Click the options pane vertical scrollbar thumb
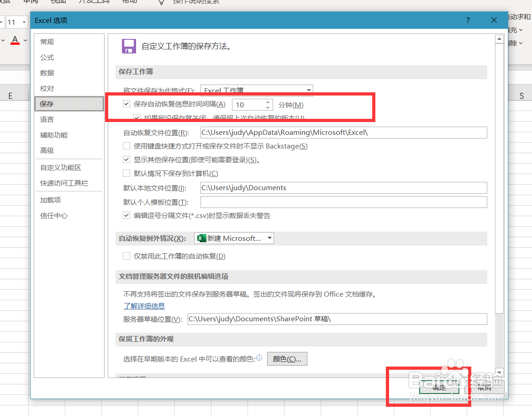Screen dimensions: 532x415 499,178
